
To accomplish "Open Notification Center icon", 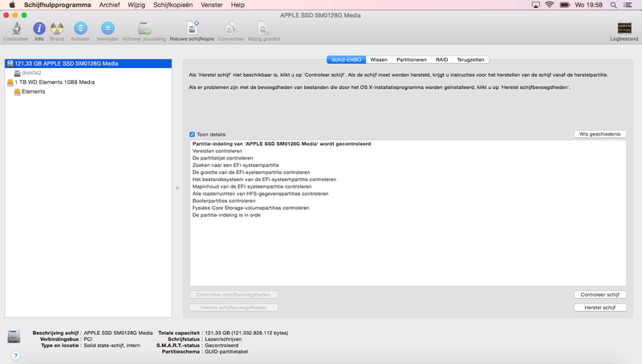I will (628, 5).
